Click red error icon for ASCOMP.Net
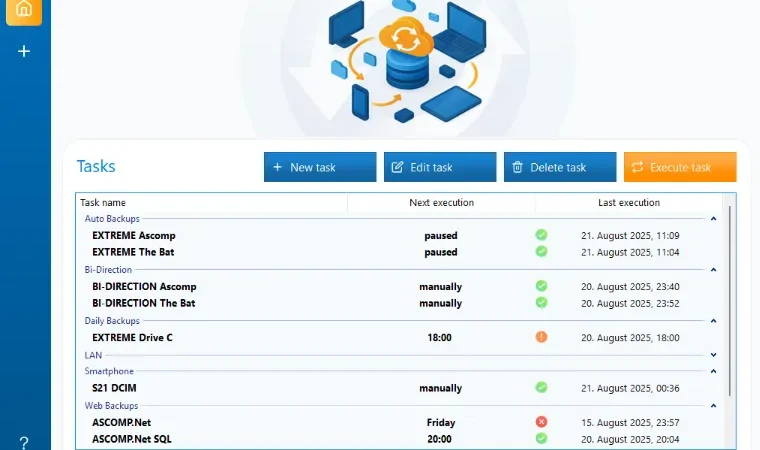This screenshot has height=450, width=760. (541, 421)
